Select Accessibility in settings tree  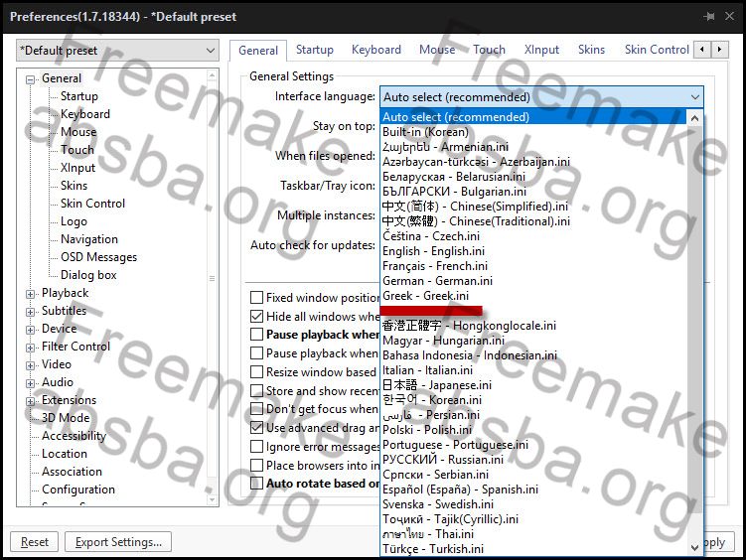point(74,436)
